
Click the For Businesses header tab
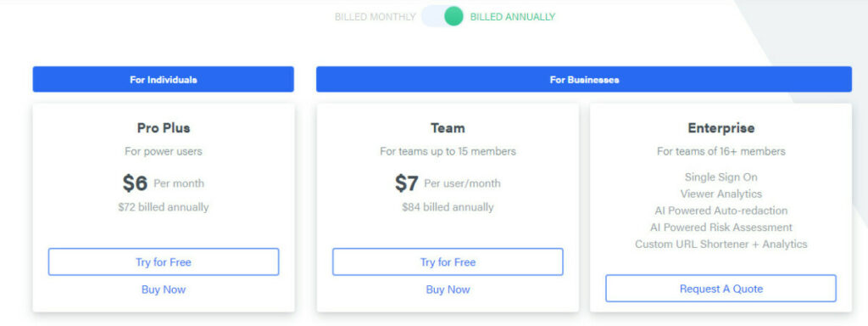click(584, 79)
